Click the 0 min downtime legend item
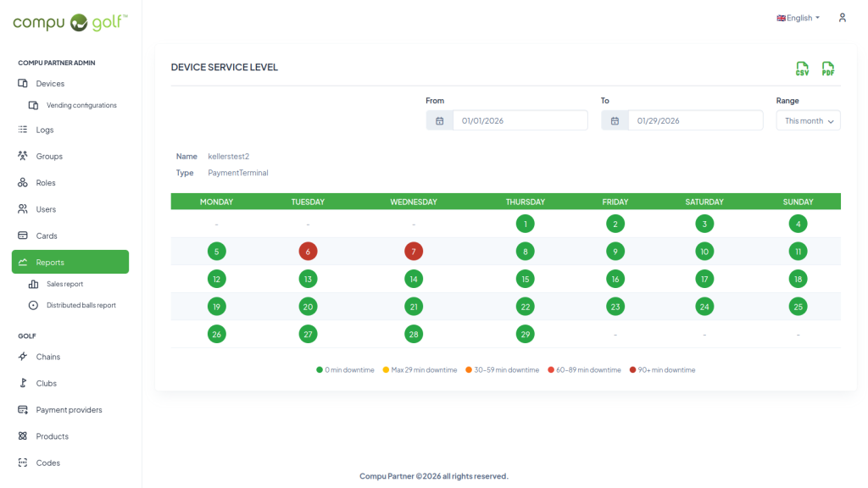This screenshot has width=868, height=488. tap(345, 370)
